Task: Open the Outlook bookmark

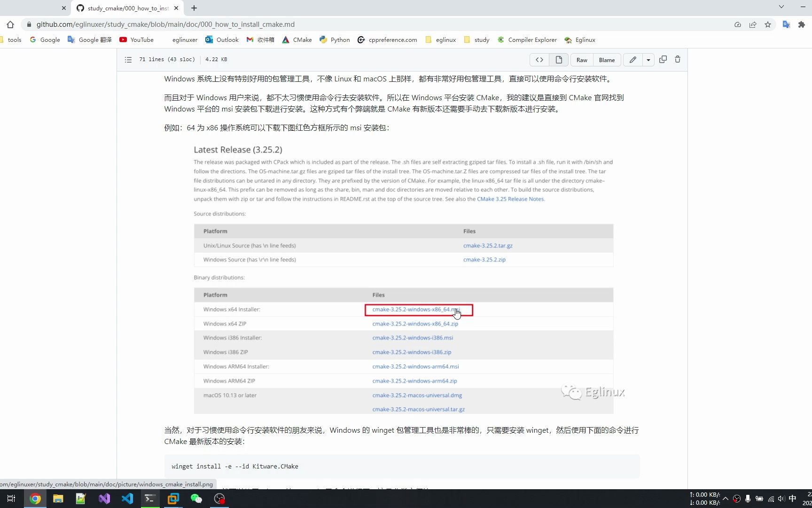Action: point(222,40)
